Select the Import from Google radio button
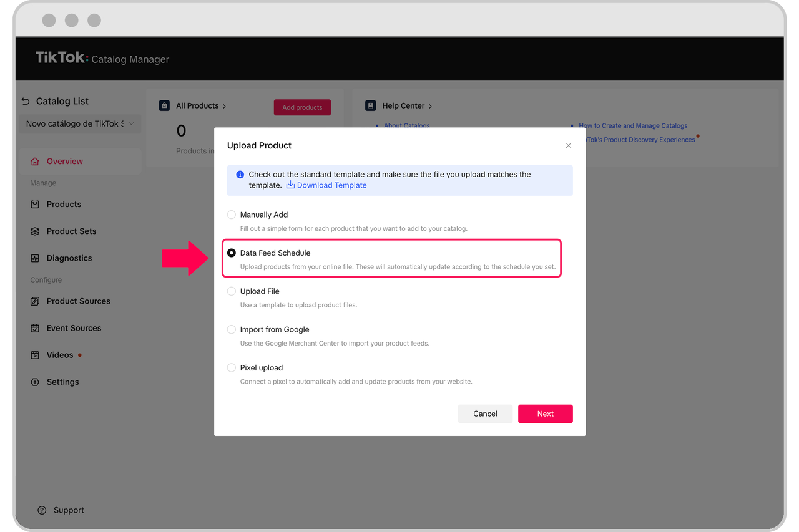Image resolution: width=799 pixels, height=532 pixels. coord(232,329)
